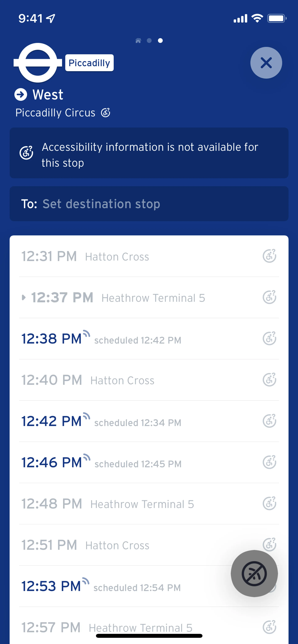298x644 pixels.
Task: Tap the West direction arrow icon
Action: click(x=20, y=95)
